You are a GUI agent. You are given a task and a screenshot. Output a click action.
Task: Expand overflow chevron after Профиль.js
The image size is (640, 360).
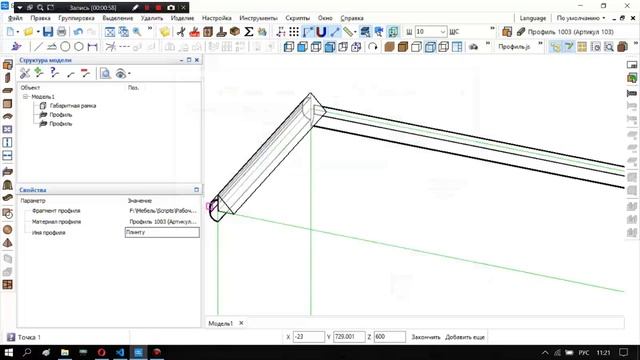[x=540, y=43]
